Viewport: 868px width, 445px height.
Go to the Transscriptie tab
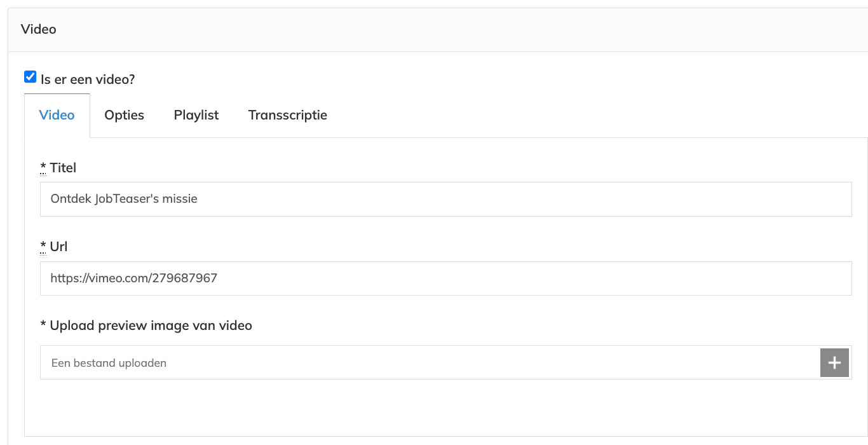pyautogui.click(x=288, y=115)
